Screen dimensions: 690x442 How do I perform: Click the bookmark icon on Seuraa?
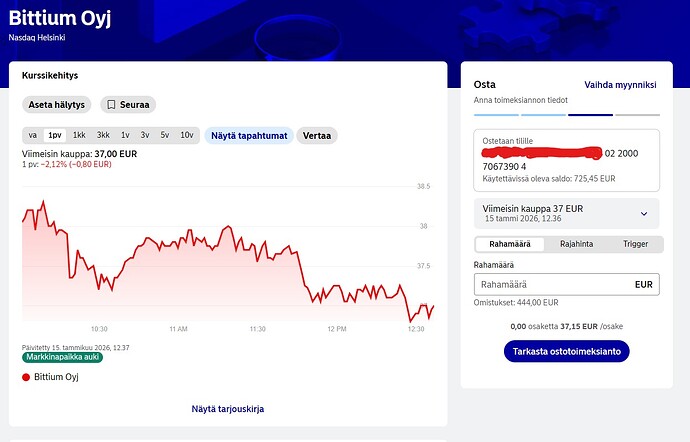pyautogui.click(x=112, y=105)
